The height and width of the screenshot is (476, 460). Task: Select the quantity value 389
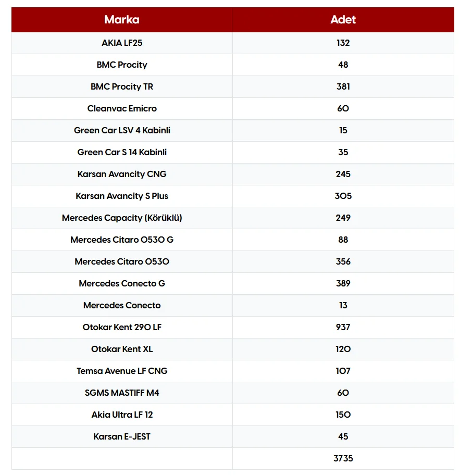coord(343,283)
